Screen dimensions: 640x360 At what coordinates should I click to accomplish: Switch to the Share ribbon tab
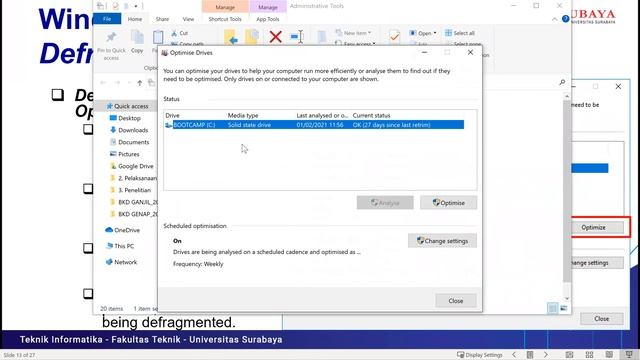point(162,19)
